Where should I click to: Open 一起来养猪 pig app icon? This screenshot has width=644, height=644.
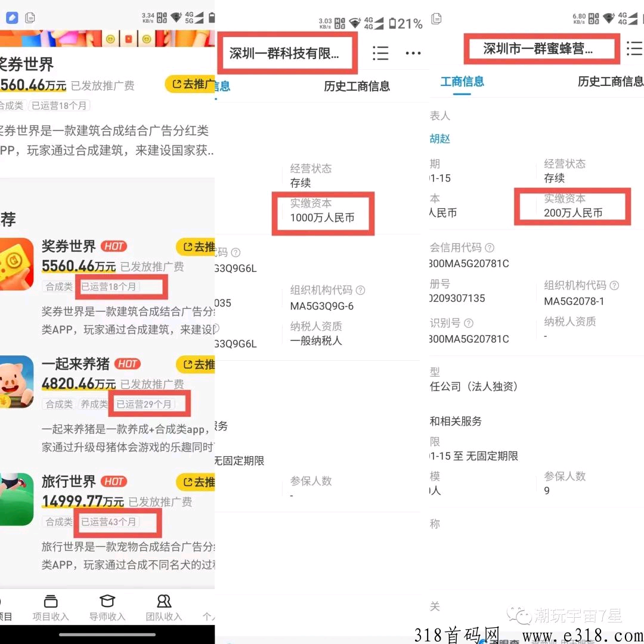pyautogui.click(x=17, y=382)
